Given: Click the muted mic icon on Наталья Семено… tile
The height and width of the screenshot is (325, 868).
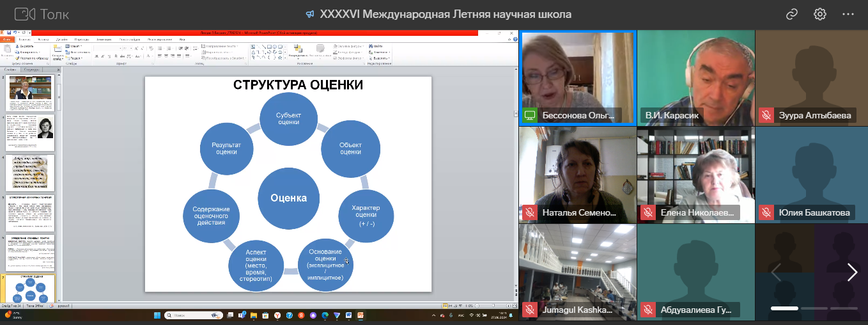Looking at the screenshot, I should pos(529,212).
